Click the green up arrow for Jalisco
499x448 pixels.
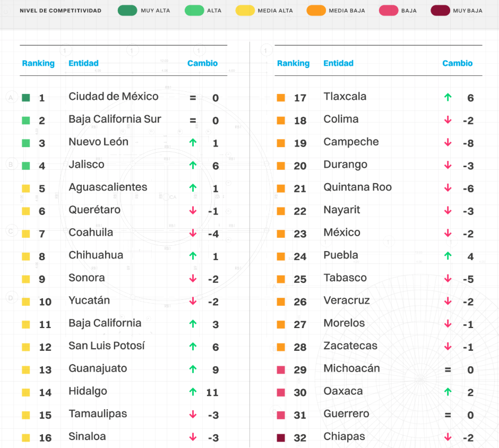[193, 165]
